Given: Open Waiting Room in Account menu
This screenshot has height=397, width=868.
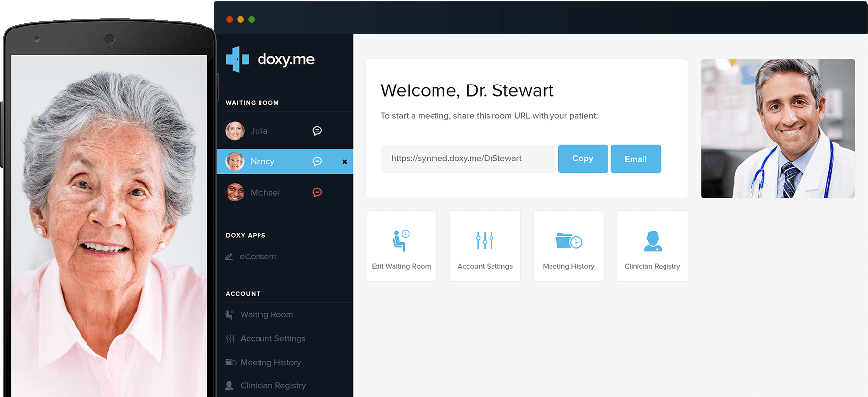Looking at the screenshot, I should click(266, 314).
